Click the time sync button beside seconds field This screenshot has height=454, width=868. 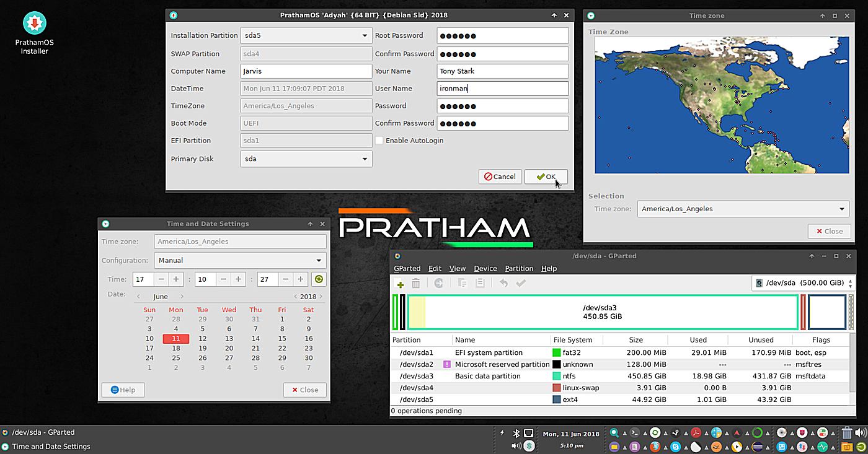[319, 279]
